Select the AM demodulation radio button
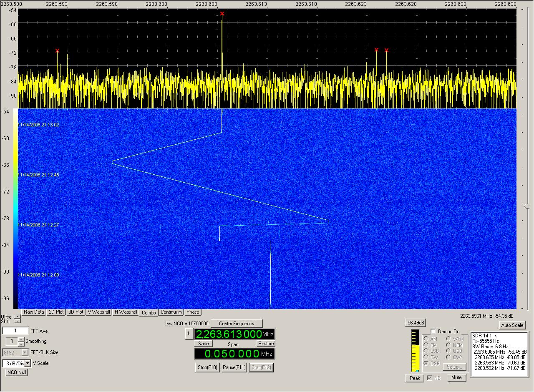This screenshot has height=392, width=534. tap(426, 339)
